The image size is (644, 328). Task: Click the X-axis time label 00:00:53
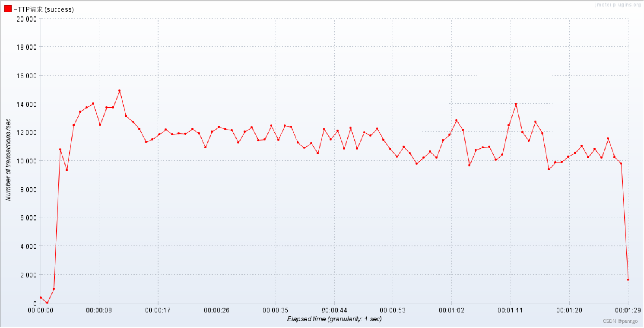[x=393, y=310]
